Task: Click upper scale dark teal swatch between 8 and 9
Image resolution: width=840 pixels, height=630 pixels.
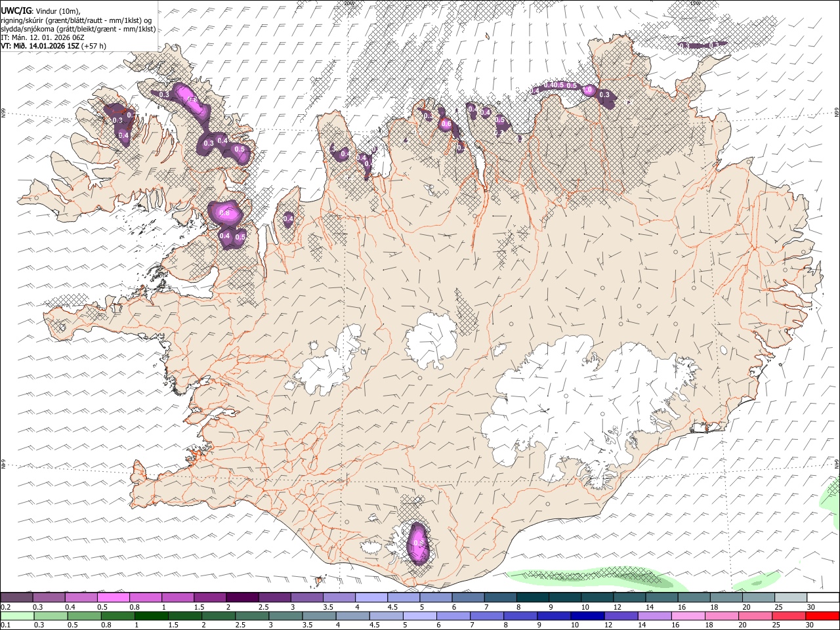Action: click(x=532, y=597)
